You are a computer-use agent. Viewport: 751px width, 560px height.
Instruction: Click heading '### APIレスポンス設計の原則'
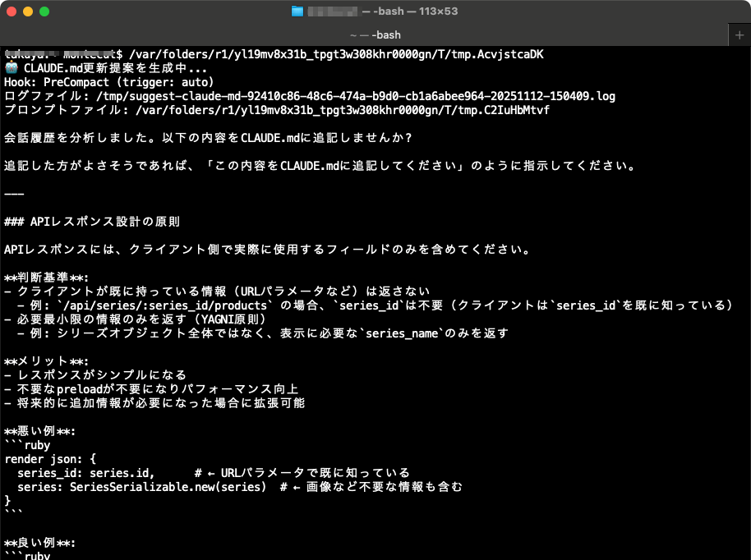tap(92, 222)
